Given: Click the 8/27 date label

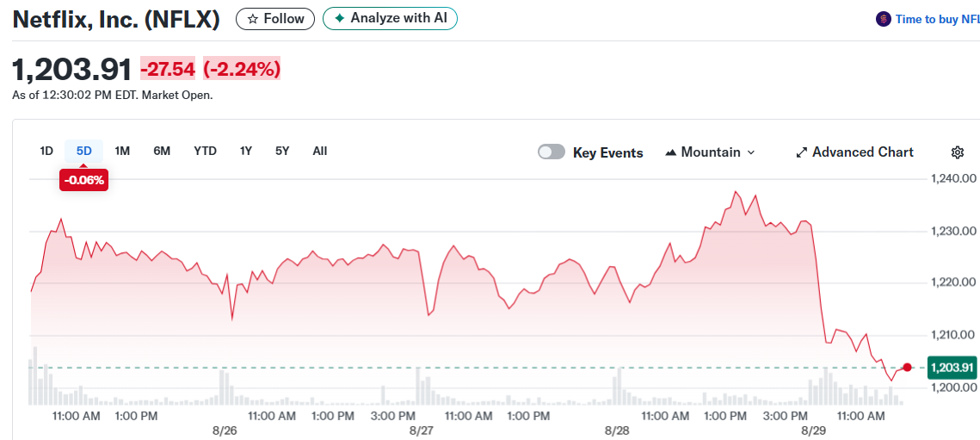Looking at the screenshot, I should (x=422, y=431).
